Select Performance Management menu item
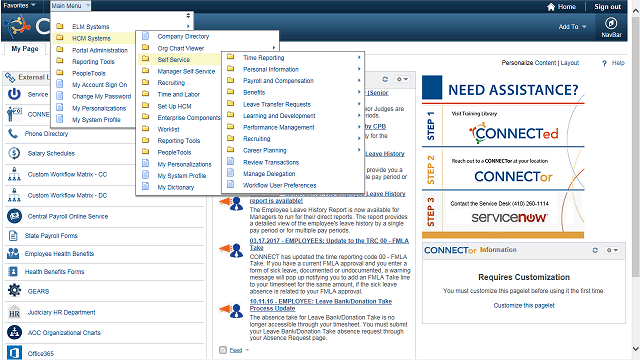 (279, 127)
